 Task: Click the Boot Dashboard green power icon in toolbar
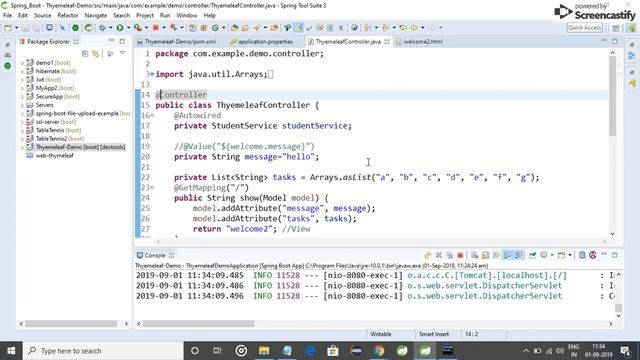click(76, 28)
